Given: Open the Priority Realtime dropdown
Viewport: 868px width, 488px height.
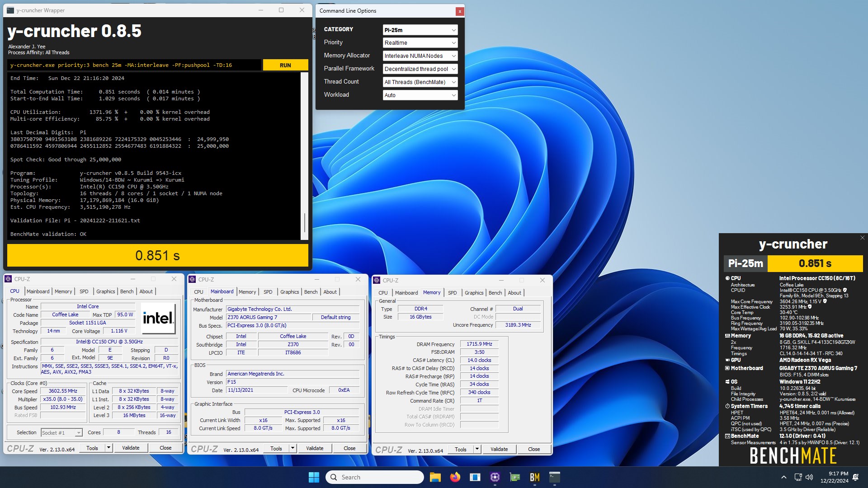Looking at the screenshot, I should point(420,43).
